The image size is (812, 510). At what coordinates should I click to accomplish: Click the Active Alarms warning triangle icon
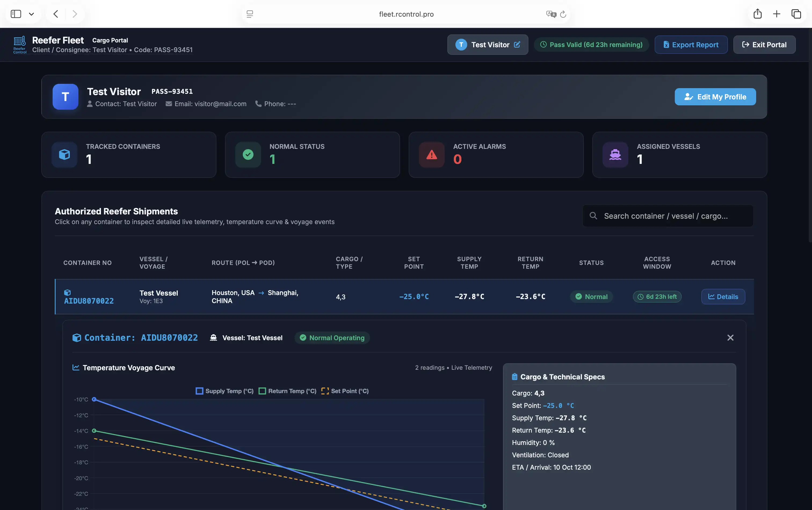(432, 155)
